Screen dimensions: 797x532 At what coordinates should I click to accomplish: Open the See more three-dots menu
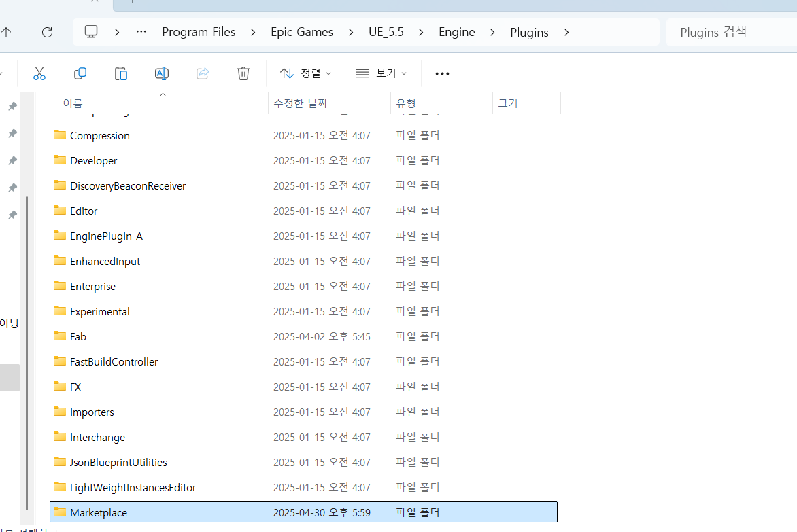[442, 73]
